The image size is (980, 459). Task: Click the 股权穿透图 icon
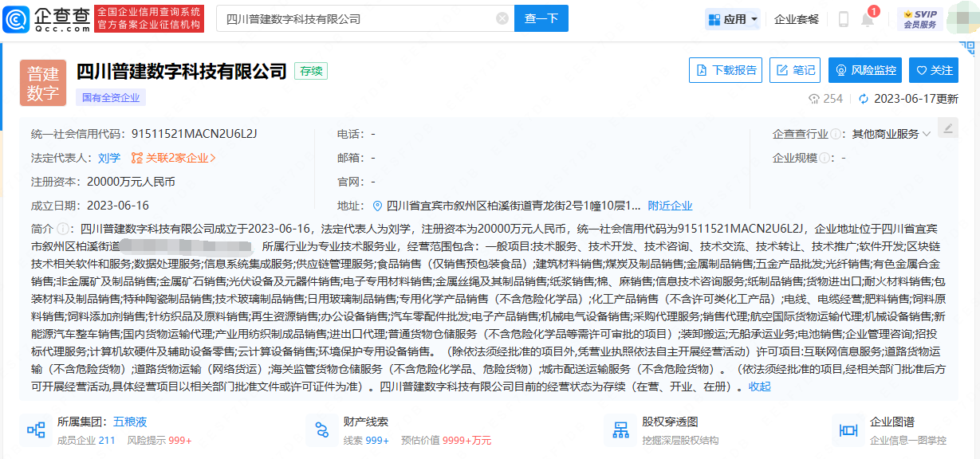tap(620, 430)
